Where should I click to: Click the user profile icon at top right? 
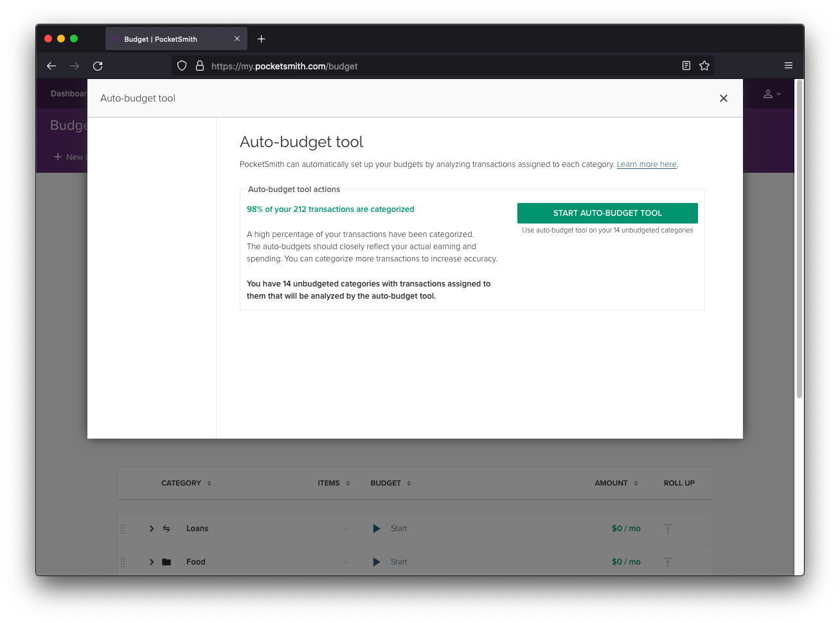769,93
